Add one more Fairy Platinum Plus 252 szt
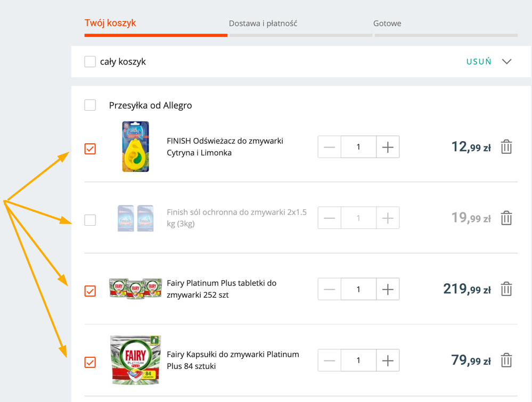Screen dimensions: 532x402 (388, 289)
